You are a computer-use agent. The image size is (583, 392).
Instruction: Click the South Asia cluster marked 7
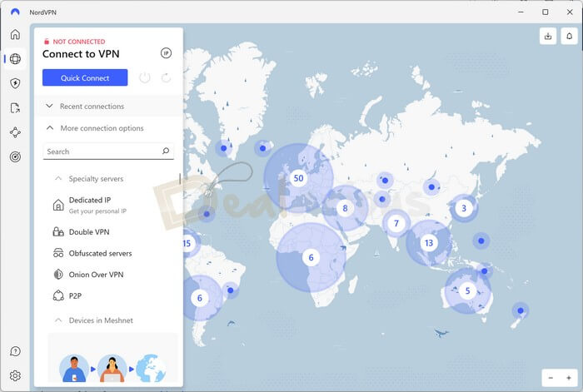396,223
